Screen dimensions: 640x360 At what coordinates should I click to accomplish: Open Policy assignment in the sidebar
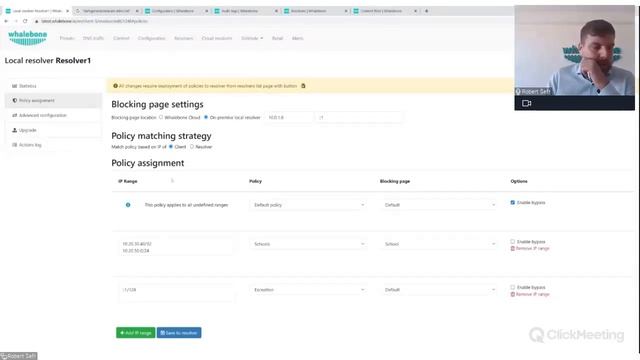coord(53,100)
